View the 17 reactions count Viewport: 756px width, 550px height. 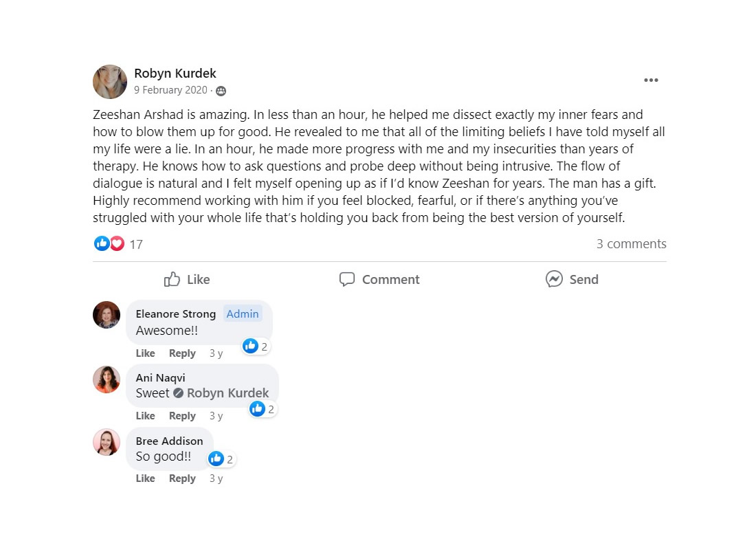point(136,244)
